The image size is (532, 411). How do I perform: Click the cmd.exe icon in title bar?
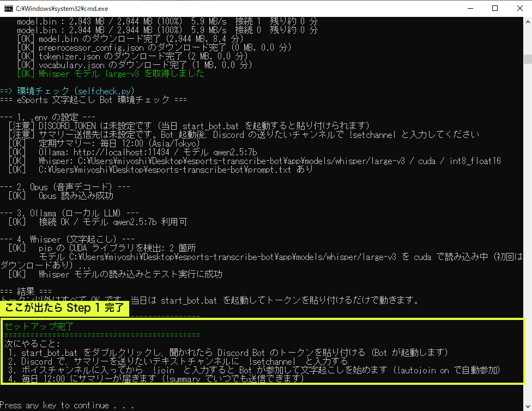tap(9, 9)
